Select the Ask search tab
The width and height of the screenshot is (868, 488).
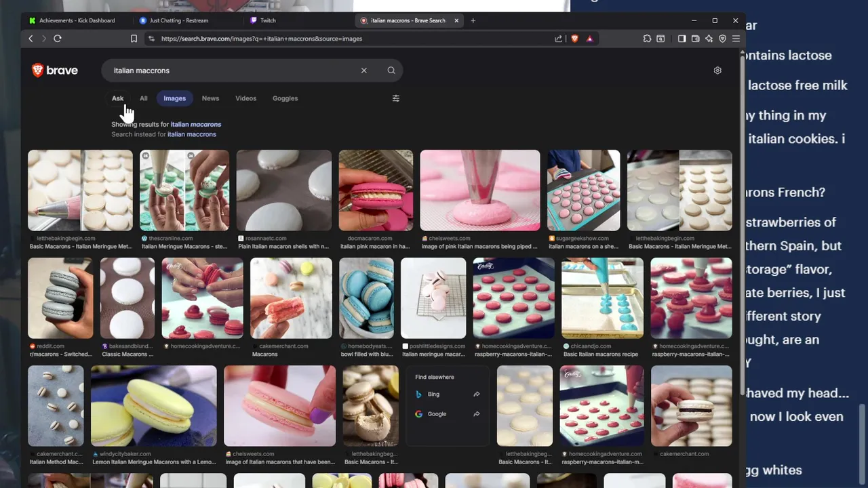[117, 98]
